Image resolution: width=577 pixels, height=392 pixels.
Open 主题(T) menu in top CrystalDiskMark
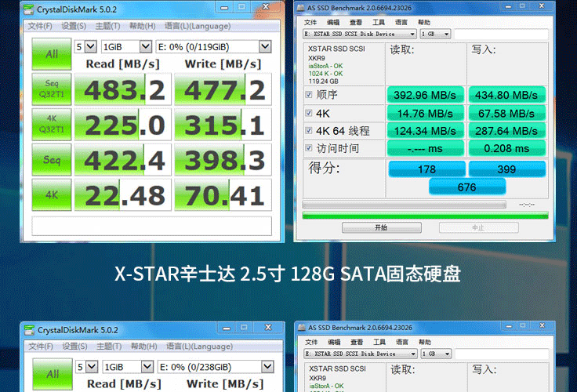click(x=108, y=26)
